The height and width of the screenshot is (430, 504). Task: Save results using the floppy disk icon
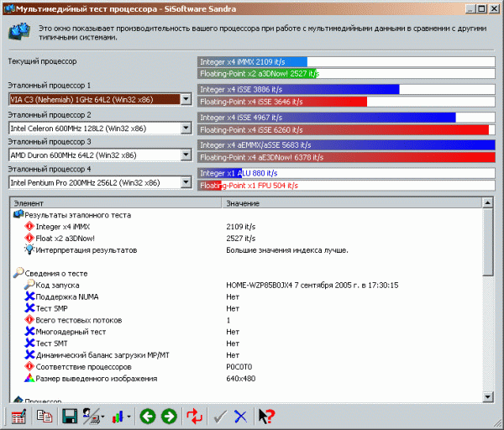[70, 417]
